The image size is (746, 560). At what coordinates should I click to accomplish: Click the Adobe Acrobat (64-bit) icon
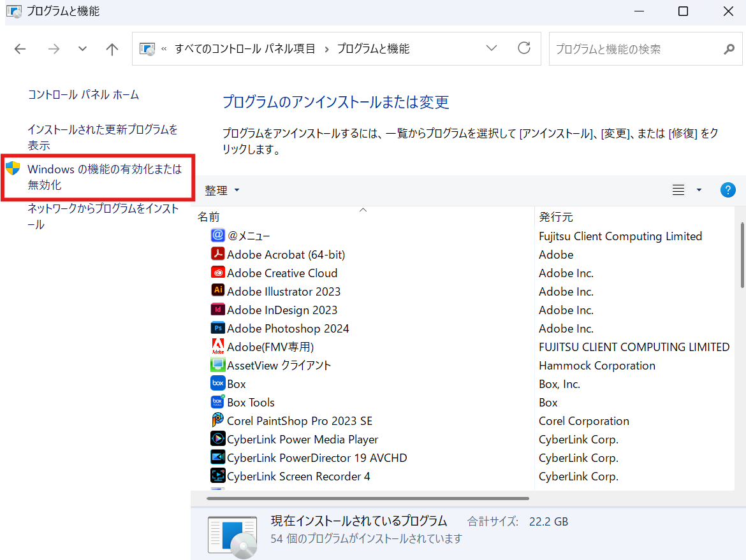[x=218, y=254]
